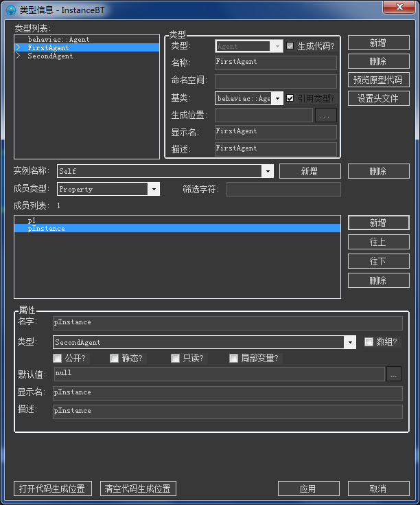Select behaviac::Agent in type list

(x=58, y=40)
